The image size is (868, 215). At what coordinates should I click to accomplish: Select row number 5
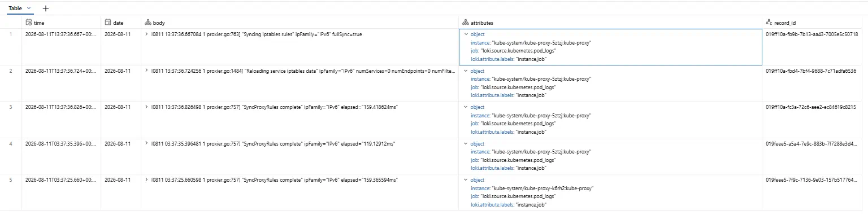(x=10, y=180)
